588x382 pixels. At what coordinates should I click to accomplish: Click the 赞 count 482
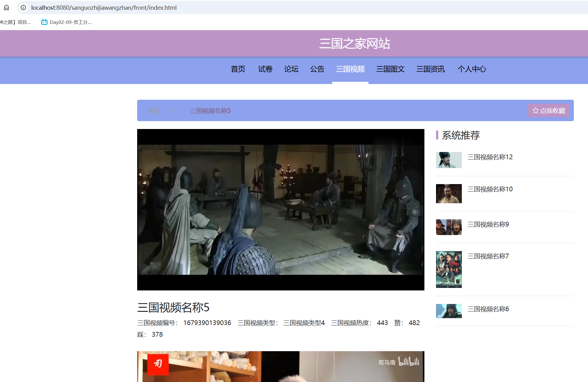coord(414,323)
